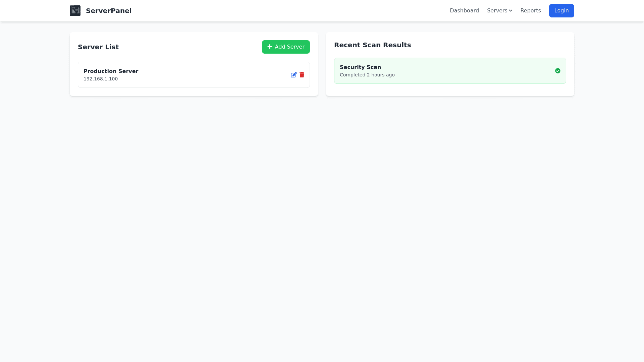Click the Add Server text label
This screenshot has width=644, height=362.
[x=289, y=47]
